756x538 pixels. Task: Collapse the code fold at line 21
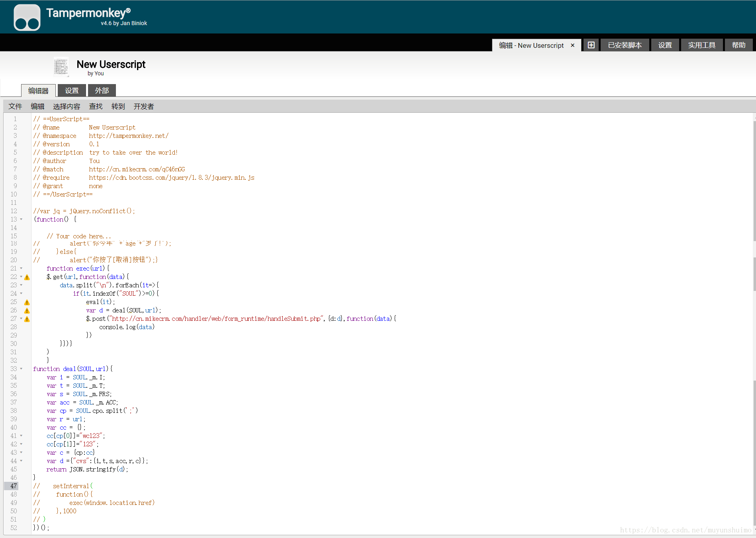[x=21, y=268]
